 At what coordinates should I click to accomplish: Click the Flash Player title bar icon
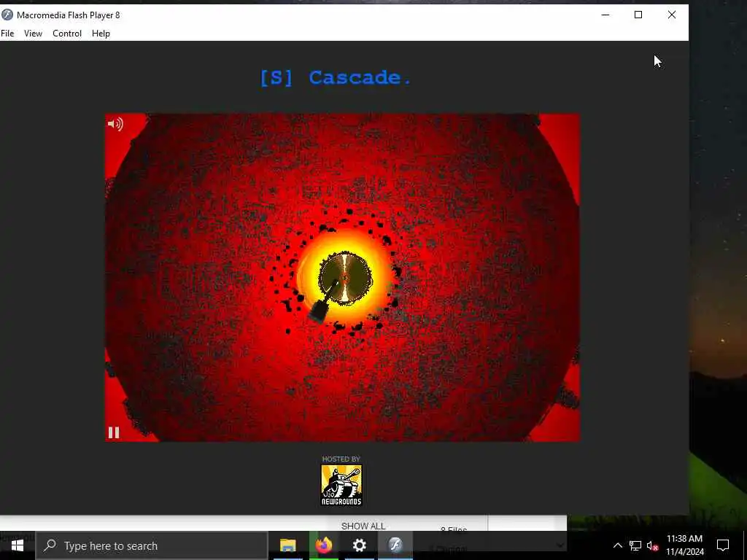pyautogui.click(x=7, y=15)
